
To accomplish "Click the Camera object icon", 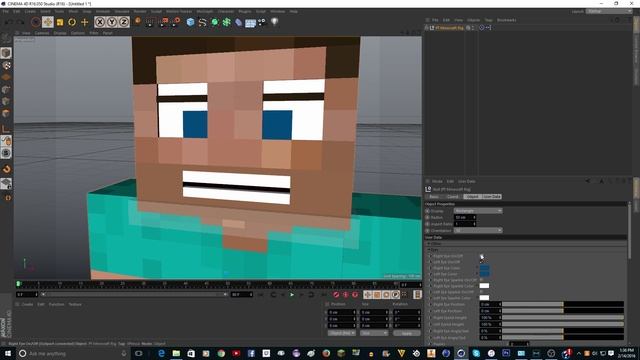I will tap(262, 22).
